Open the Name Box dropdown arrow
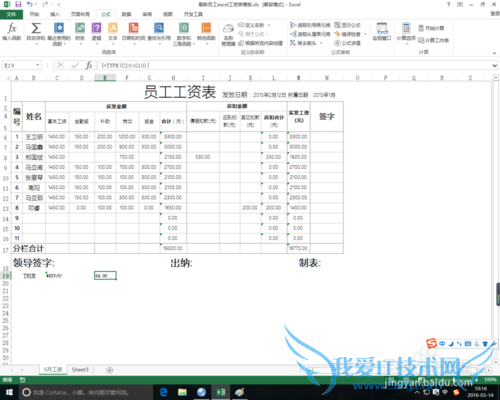Image resolution: width=500 pixels, height=400 pixels. coord(38,65)
